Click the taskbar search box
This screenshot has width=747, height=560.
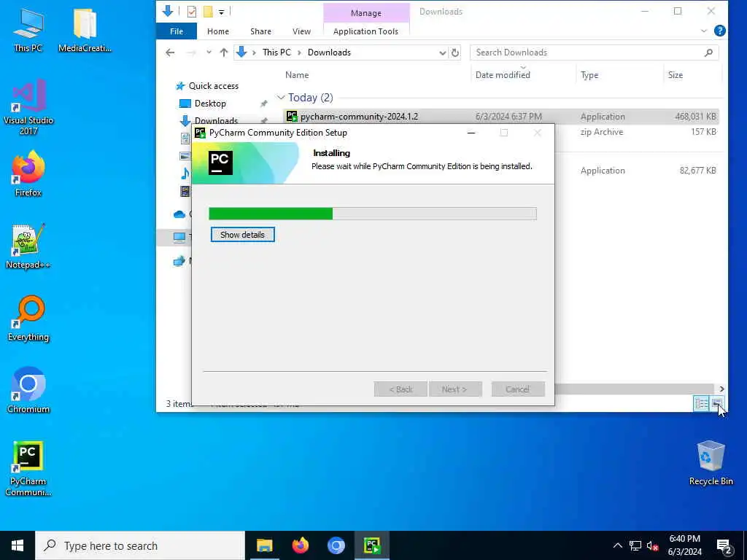[140, 545]
